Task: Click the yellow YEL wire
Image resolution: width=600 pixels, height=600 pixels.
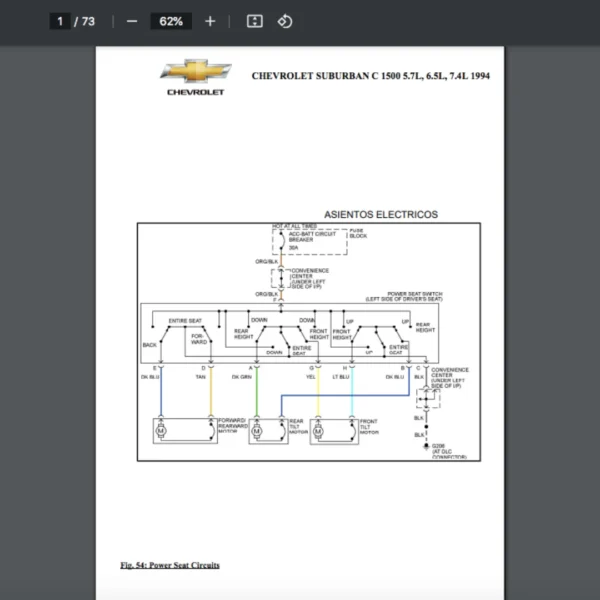Action: tap(318, 395)
